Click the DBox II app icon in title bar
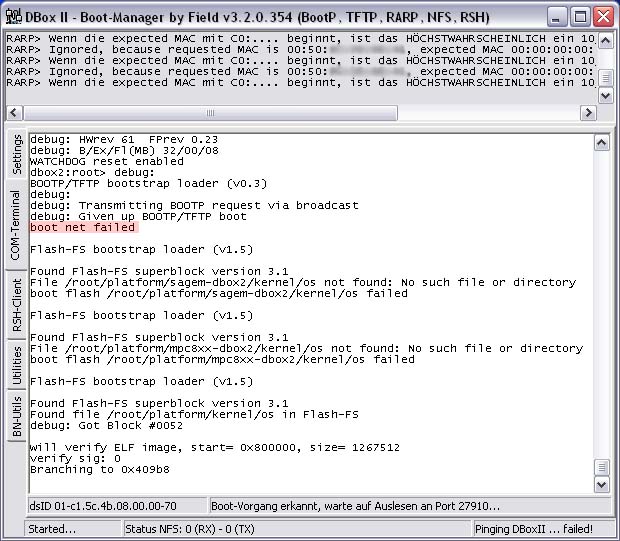Screen dimensions: 620x541 (14, 17)
